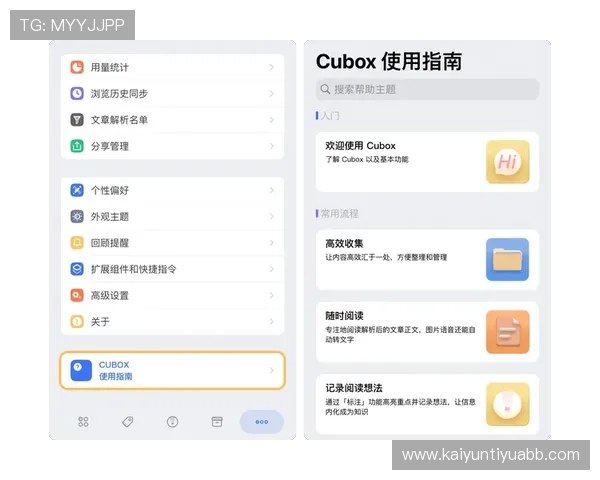Image resolution: width=600 pixels, height=480 pixels.
Task: Expand the 高级设置 row chevron
Action: click(x=271, y=295)
